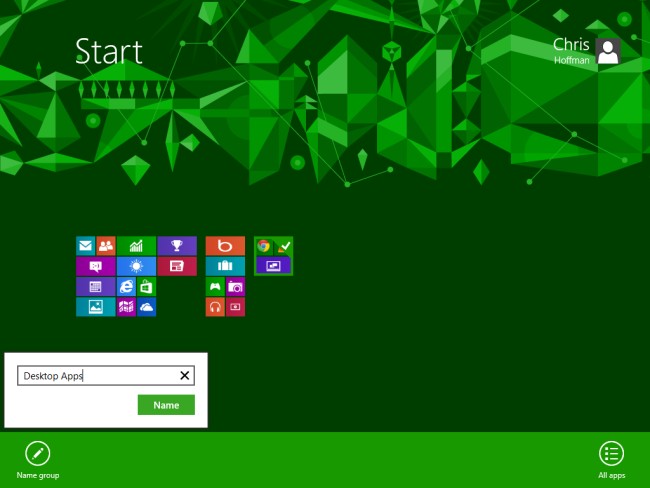The width and height of the screenshot is (650, 488).
Task: Open the Calendar tile
Action: tap(96, 286)
